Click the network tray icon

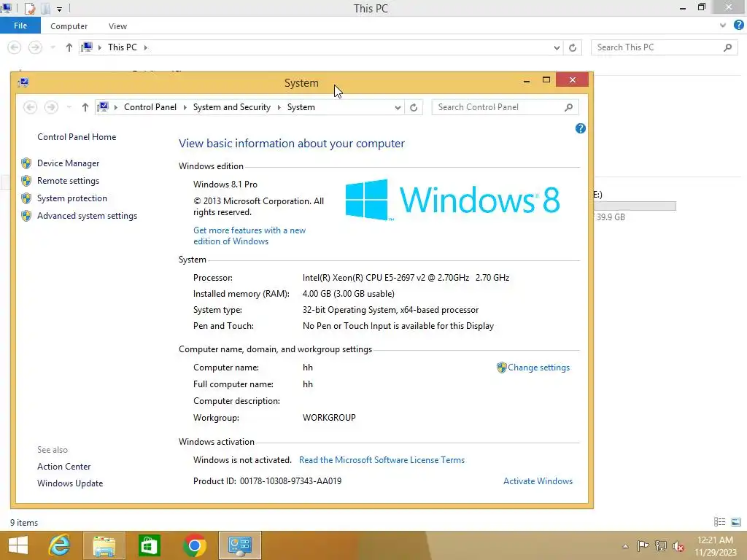pyautogui.click(x=661, y=545)
